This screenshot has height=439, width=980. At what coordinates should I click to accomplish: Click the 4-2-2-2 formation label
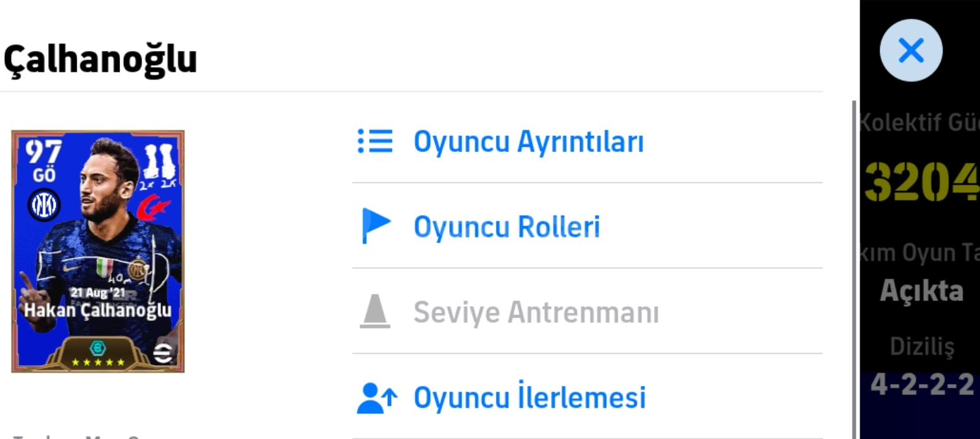922,385
